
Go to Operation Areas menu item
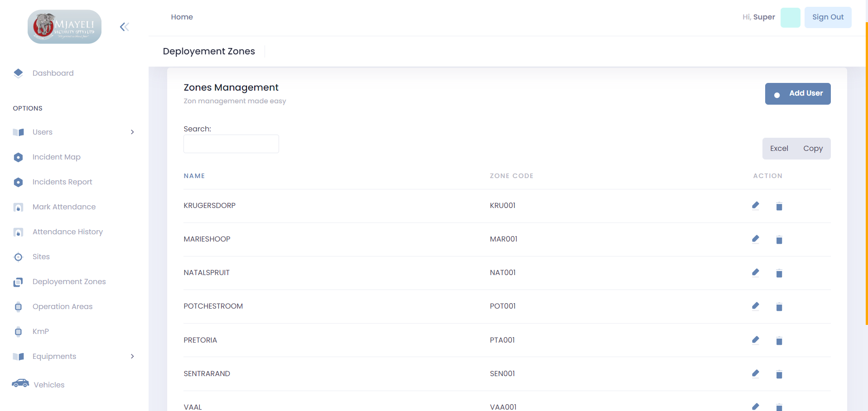click(62, 306)
